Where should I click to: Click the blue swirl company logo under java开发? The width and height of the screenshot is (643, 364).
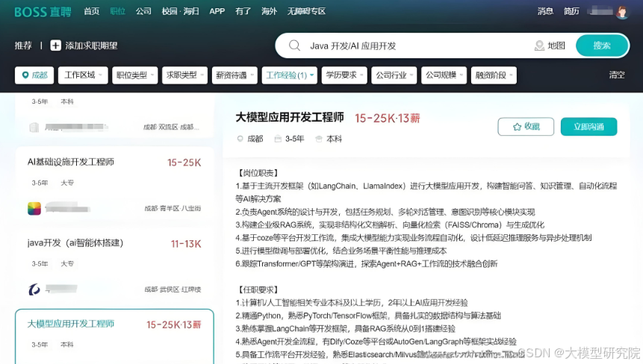(34, 289)
